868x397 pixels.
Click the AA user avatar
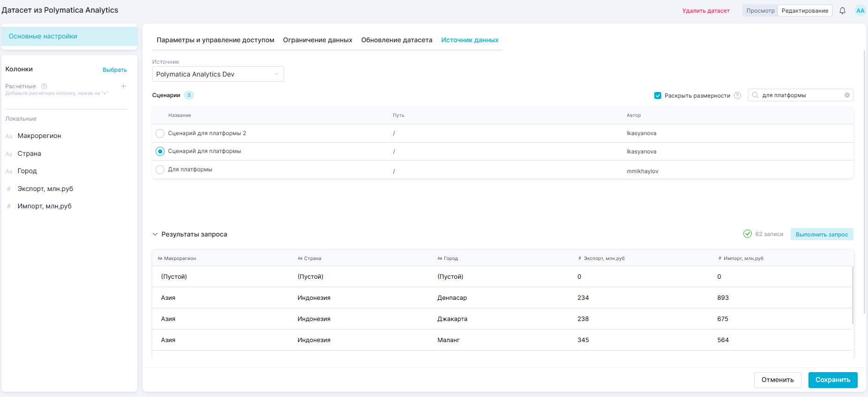tap(860, 11)
